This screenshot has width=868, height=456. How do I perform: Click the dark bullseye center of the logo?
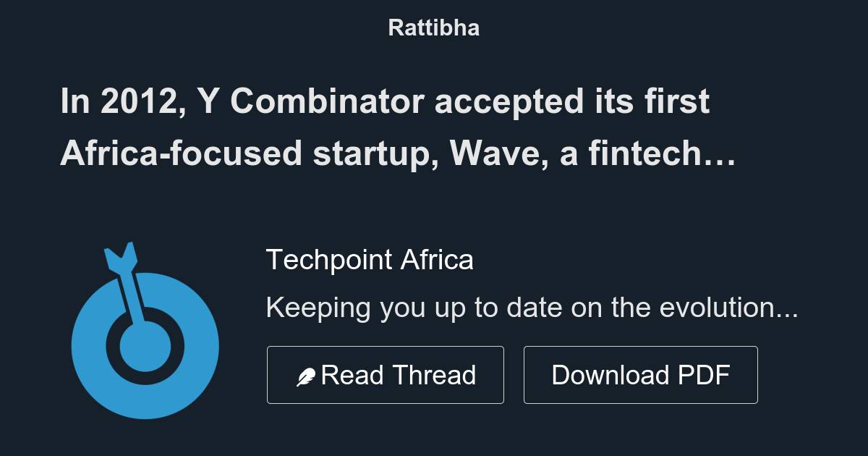(144, 345)
